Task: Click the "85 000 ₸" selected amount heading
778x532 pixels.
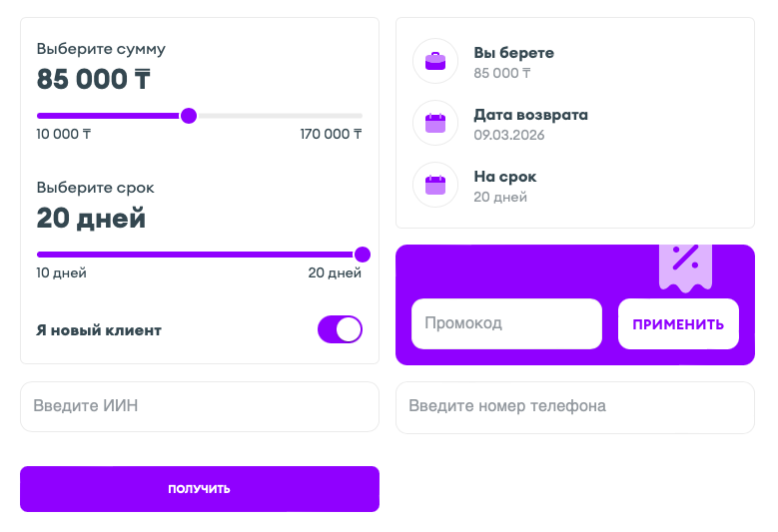Action: pos(94,79)
